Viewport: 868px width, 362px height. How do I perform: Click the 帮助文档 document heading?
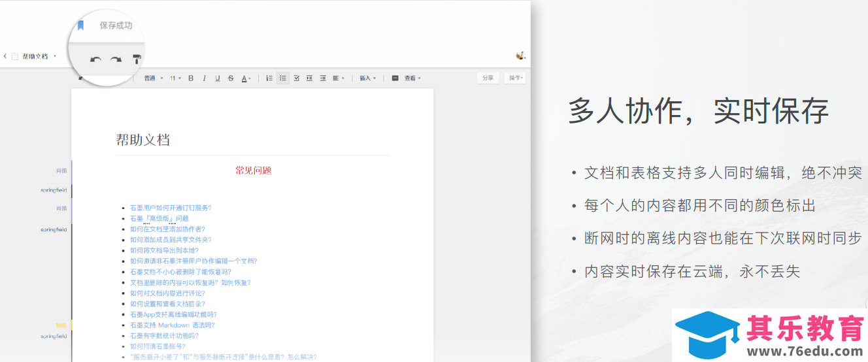coord(143,140)
